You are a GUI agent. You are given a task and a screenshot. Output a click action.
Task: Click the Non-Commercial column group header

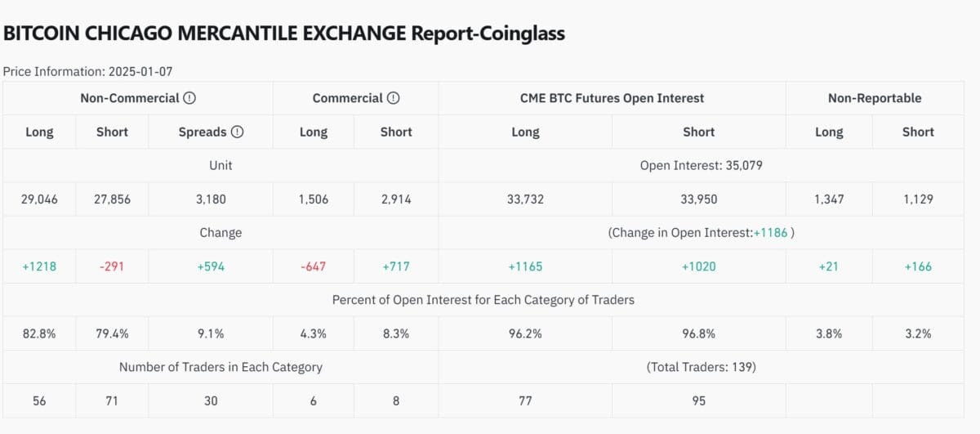(x=129, y=98)
